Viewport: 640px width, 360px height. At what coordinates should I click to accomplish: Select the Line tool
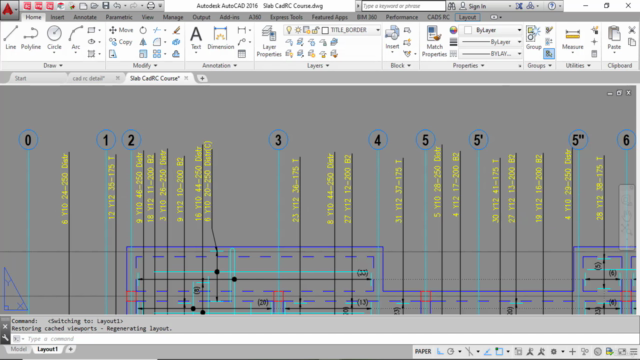click(x=11, y=38)
